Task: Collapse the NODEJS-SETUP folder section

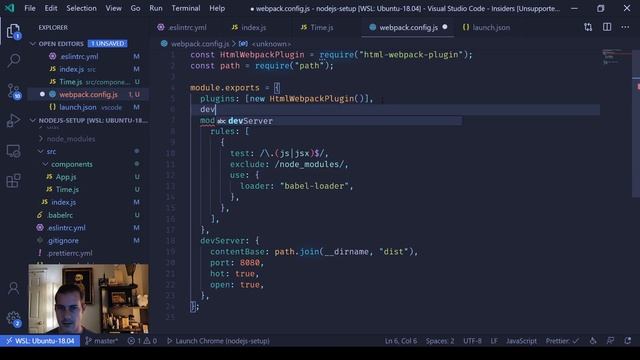Action: (x=33, y=120)
